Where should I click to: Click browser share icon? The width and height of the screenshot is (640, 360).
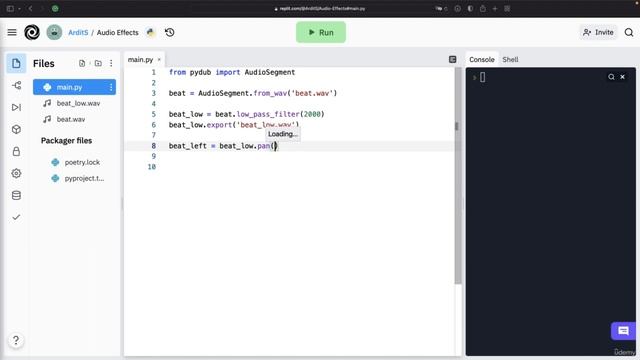click(482, 8)
